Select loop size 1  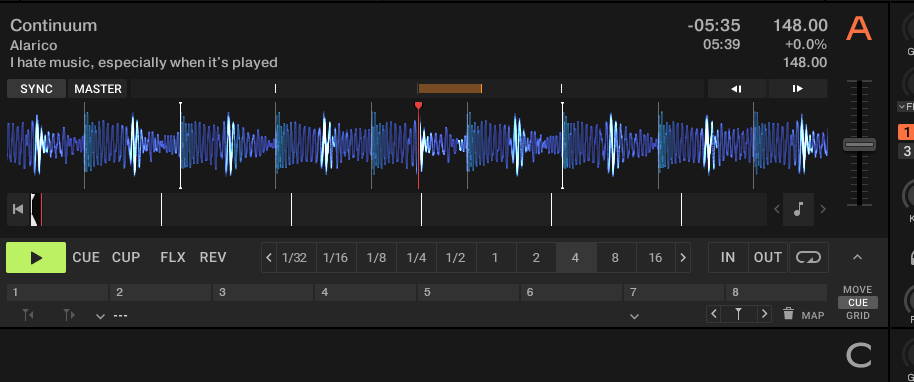[495, 258]
